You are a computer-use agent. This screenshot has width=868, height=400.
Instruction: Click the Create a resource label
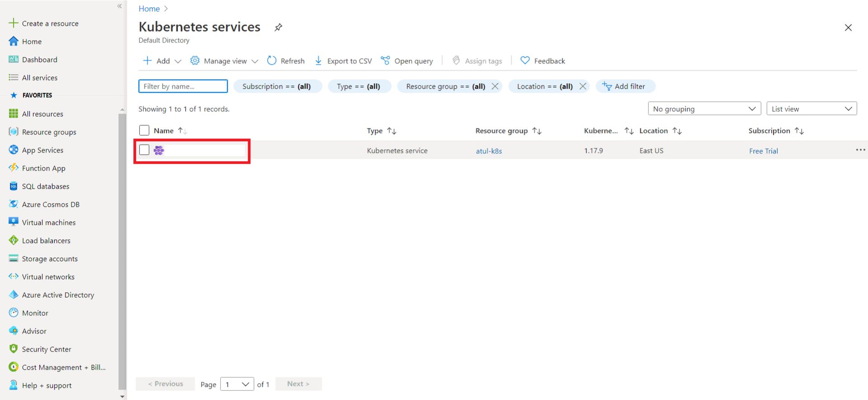click(x=50, y=24)
